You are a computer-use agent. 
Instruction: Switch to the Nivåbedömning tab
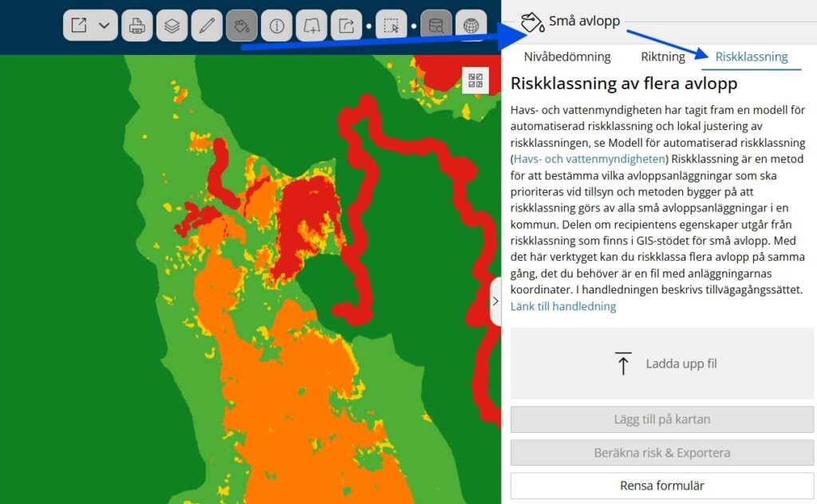click(x=567, y=57)
